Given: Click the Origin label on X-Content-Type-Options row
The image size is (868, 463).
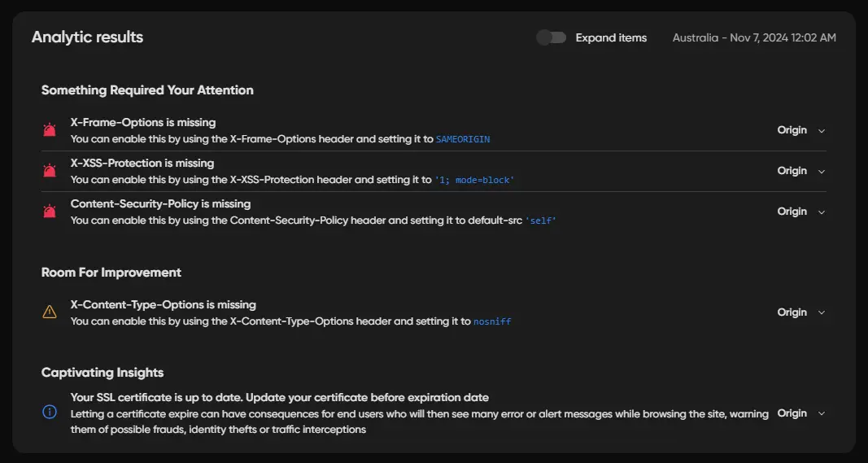Looking at the screenshot, I should 792,312.
